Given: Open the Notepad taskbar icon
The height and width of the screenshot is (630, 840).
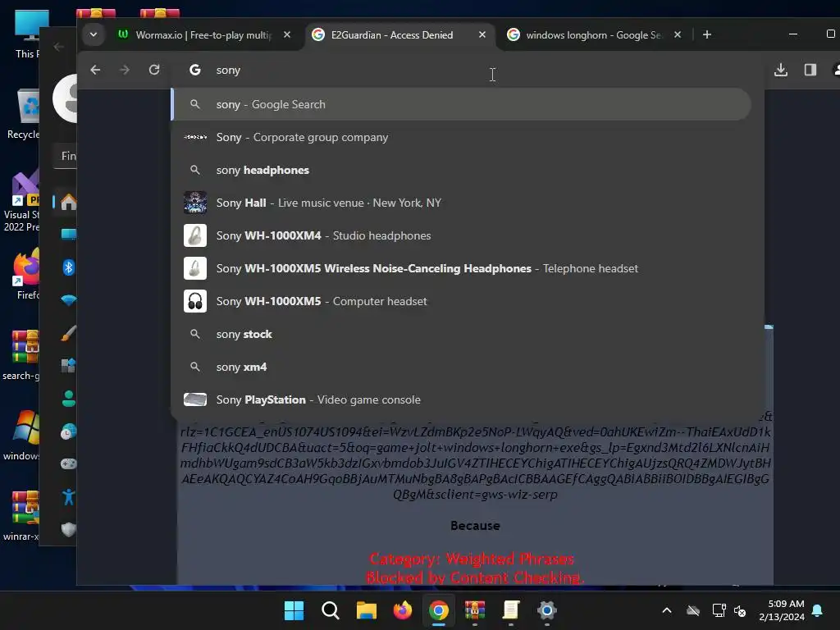Looking at the screenshot, I should click(511, 610).
